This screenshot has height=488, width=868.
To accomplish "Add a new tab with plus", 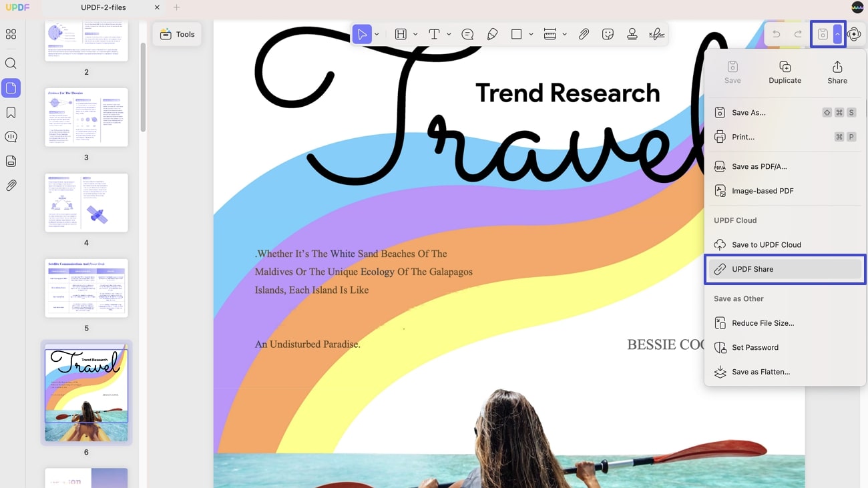I will (x=177, y=7).
